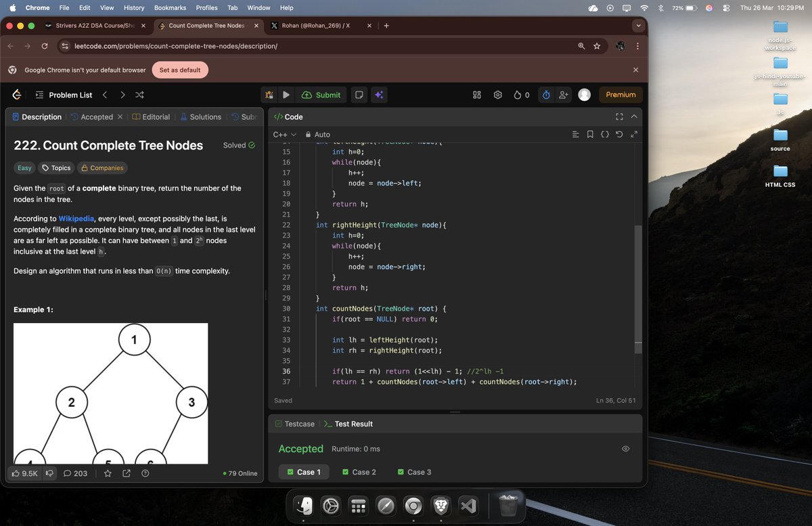Screen dimensions: 812x526
Task: Open the layout grid icon
Action: click(477, 95)
